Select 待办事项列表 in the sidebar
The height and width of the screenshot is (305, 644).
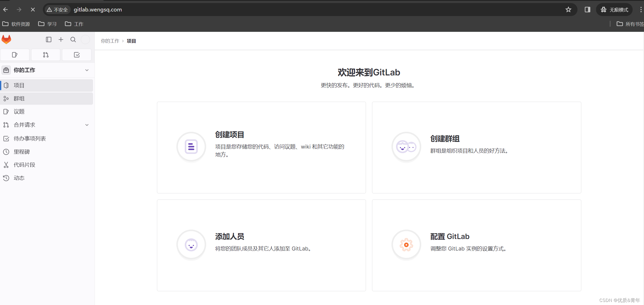point(47,139)
